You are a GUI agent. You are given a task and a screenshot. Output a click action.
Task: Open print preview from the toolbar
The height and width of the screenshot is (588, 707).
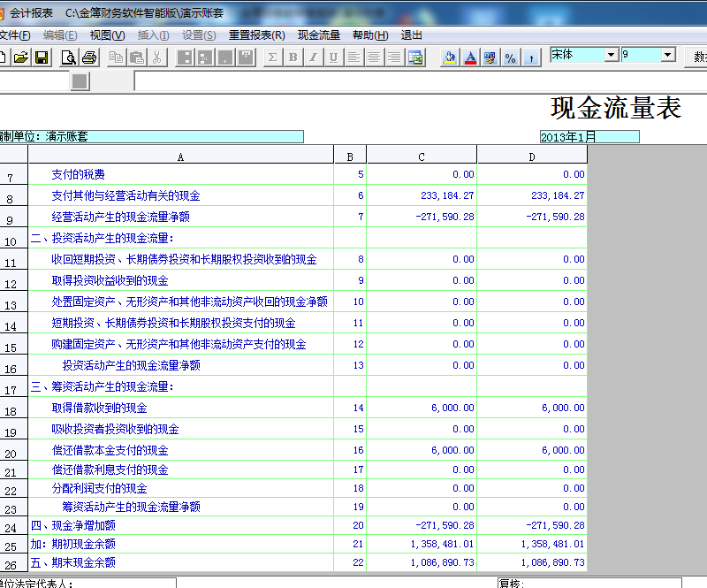(x=68, y=57)
